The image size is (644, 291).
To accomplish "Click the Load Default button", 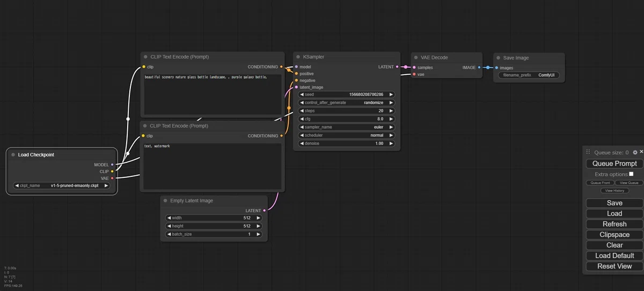I will [x=614, y=256].
